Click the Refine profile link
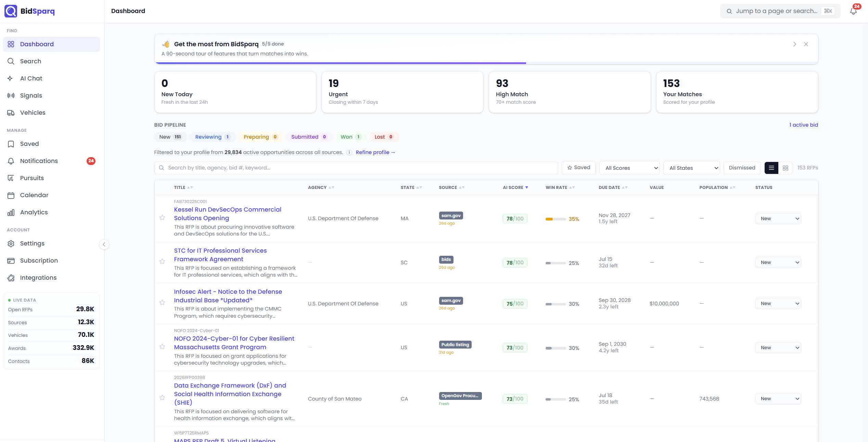The image size is (868, 442). coord(375,152)
